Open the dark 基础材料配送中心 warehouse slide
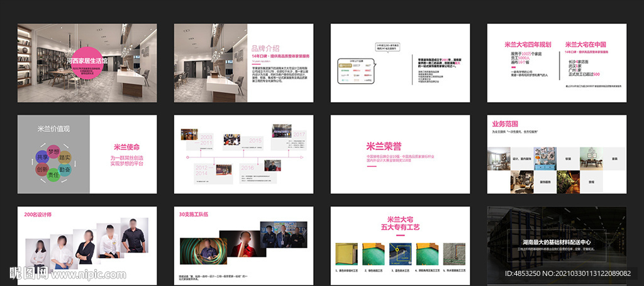Screen dimensions: 644x286 [x=557, y=246]
